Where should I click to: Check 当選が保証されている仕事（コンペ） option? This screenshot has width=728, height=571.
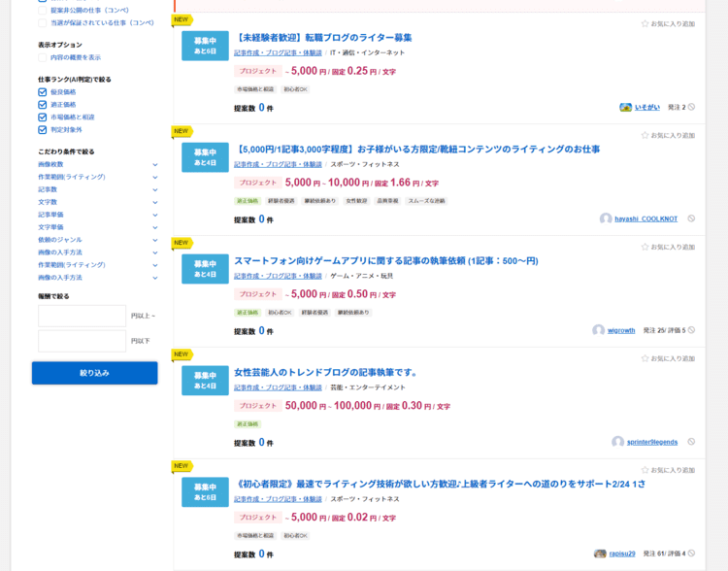click(x=43, y=22)
